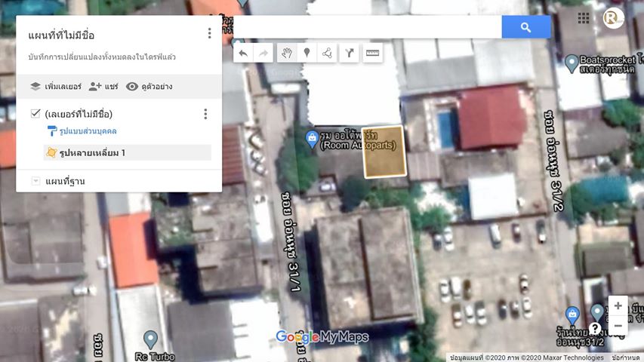The width and height of the screenshot is (644, 362).
Task: Choose the draw line tool
Action: (x=328, y=53)
